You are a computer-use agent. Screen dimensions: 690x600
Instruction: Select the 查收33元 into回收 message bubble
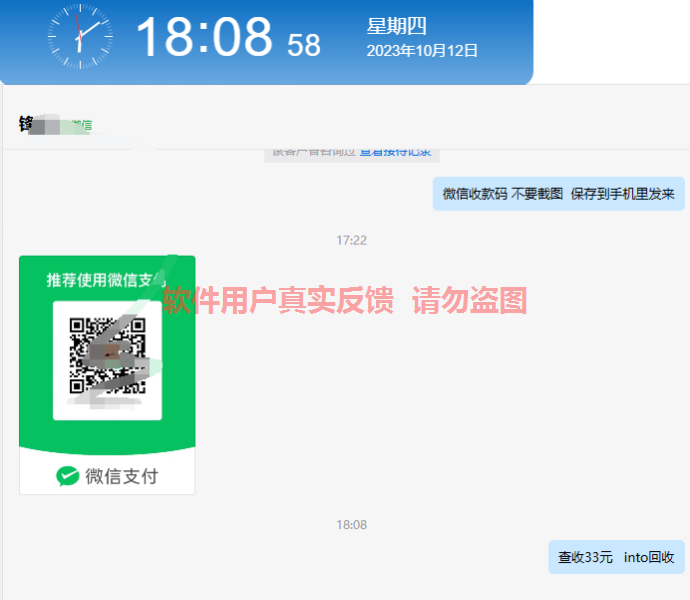pos(616,557)
